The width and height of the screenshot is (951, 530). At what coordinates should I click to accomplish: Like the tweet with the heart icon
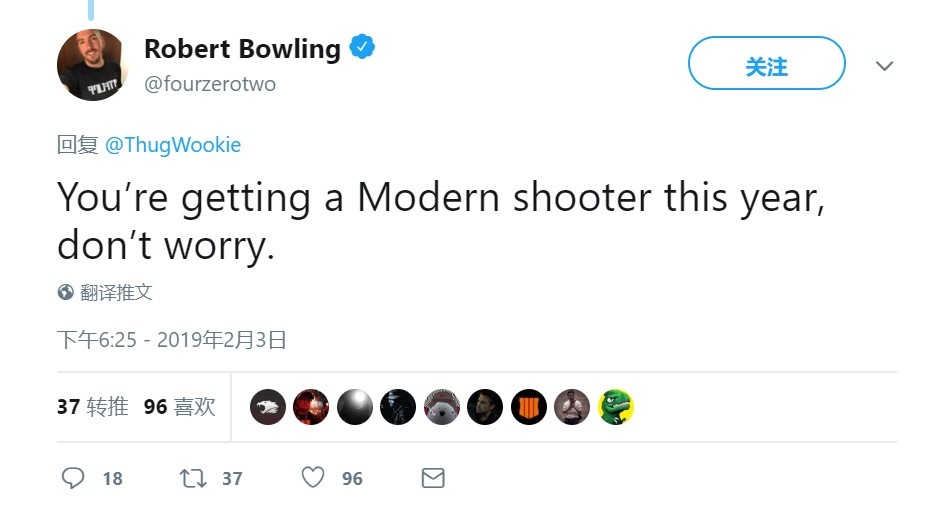(313, 478)
